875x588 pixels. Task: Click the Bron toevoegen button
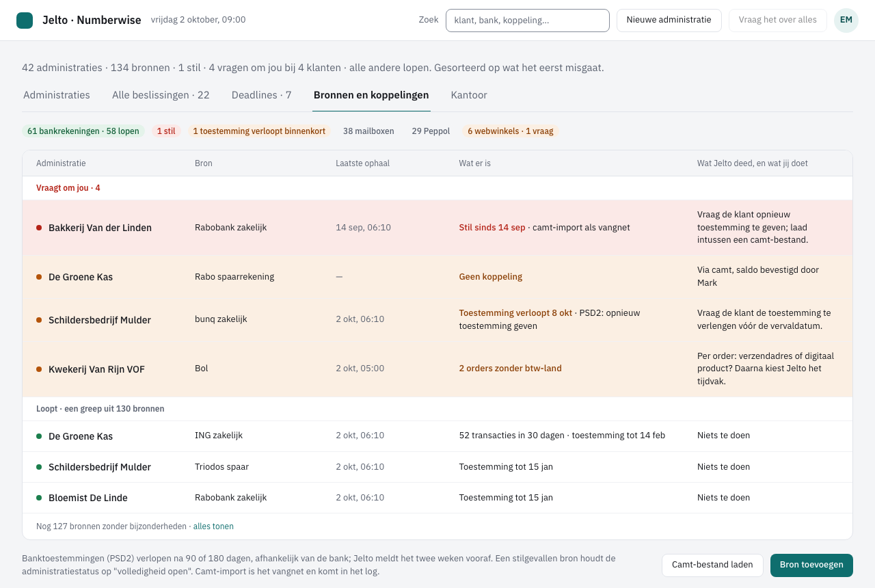(x=811, y=565)
